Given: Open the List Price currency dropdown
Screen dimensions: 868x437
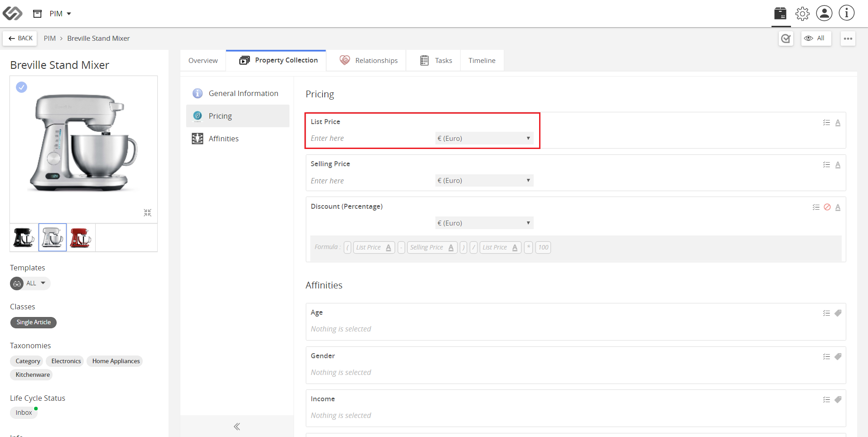Looking at the screenshot, I should (x=484, y=138).
